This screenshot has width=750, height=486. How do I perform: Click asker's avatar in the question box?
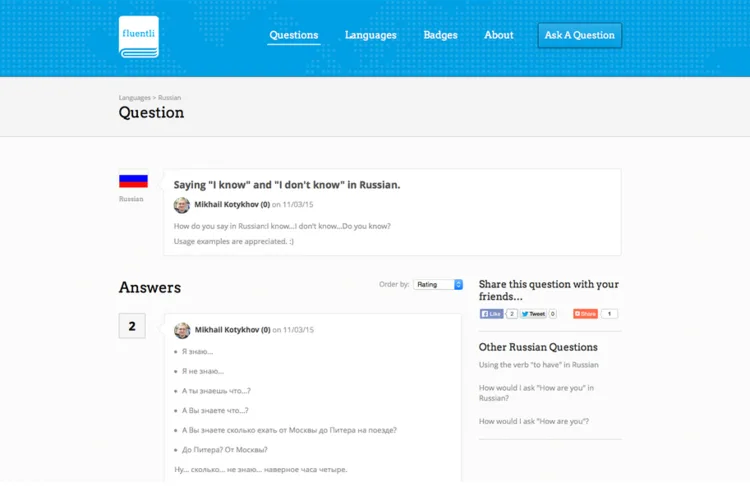[x=182, y=205]
